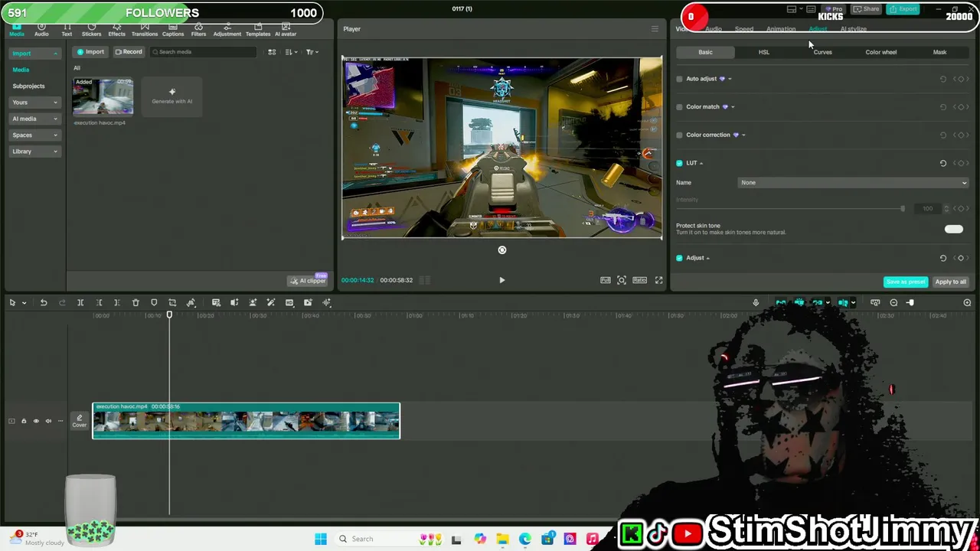This screenshot has height=551, width=980.
Task: Switch media view to grid layout icon
Action: click(x=272, y=52)
